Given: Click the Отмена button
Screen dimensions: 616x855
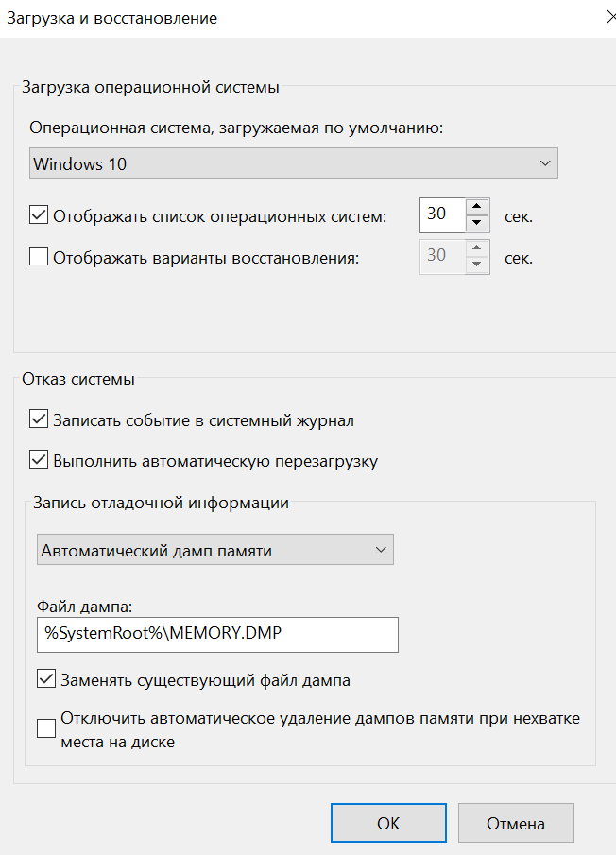Looking at the screenshot, I should [x=516, y=823].
